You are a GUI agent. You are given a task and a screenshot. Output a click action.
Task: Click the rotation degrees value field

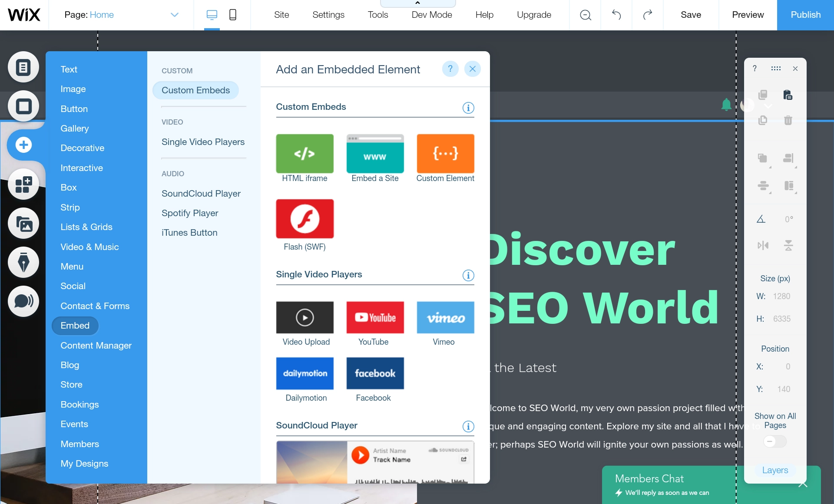tap(789, 219)
